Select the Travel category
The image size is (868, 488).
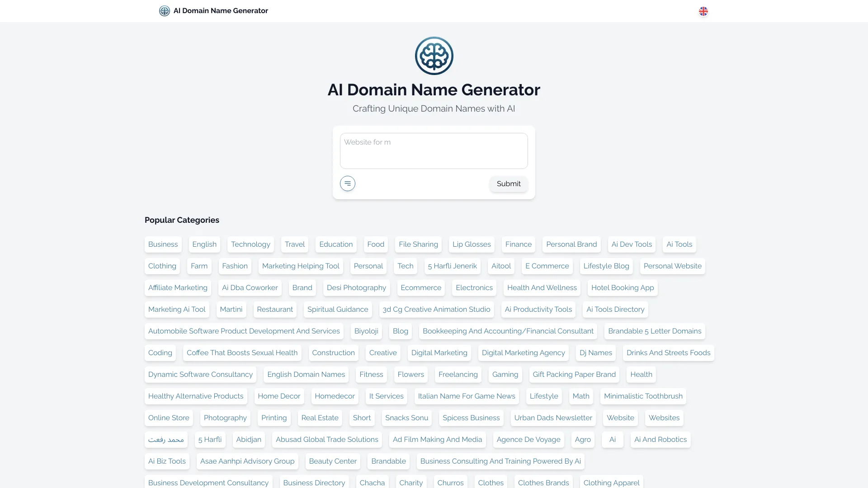294,244
